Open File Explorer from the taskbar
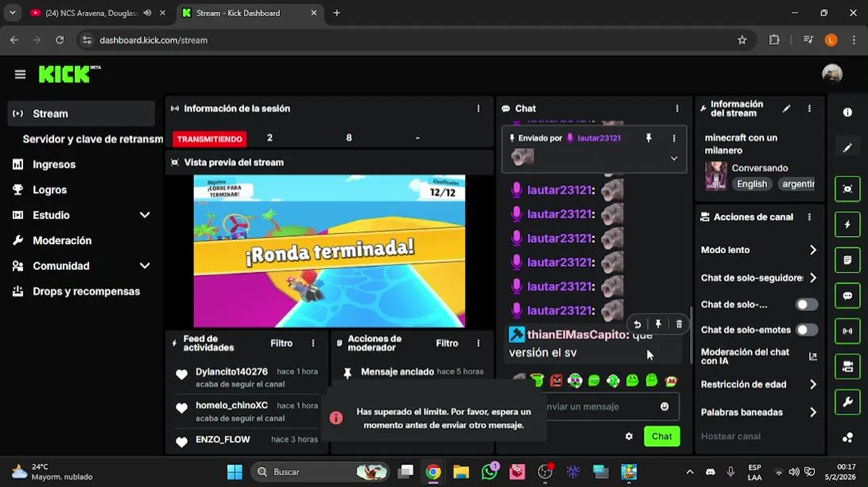 click(461, 471)
